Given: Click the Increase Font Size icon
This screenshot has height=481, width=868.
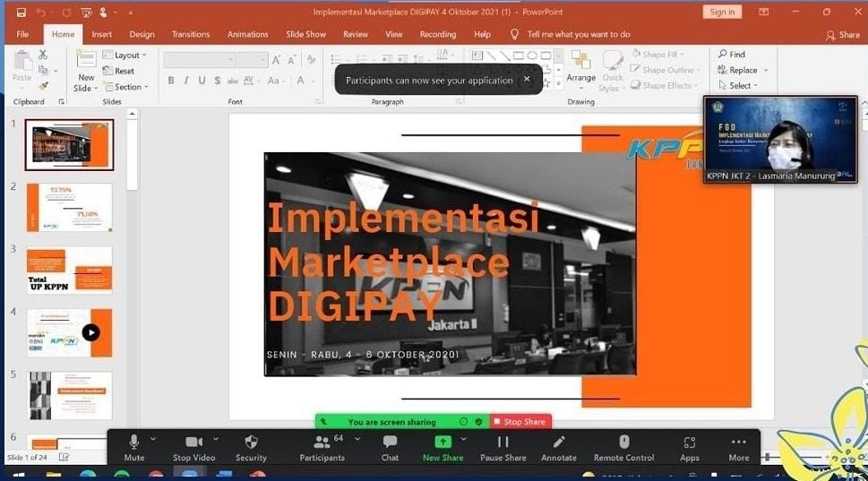Looking at the screenshot, I should pos(276,60).
